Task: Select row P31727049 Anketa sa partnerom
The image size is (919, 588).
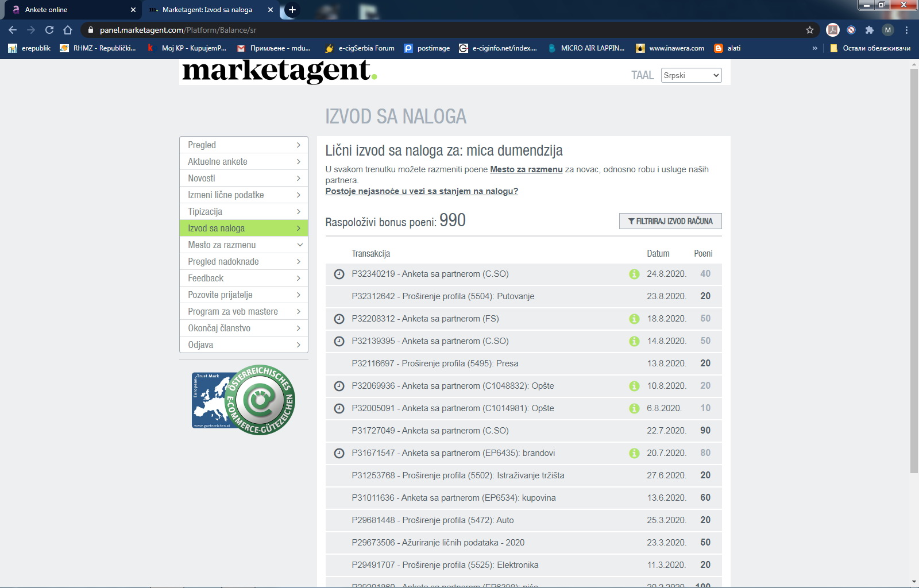Action: (523, 431)
